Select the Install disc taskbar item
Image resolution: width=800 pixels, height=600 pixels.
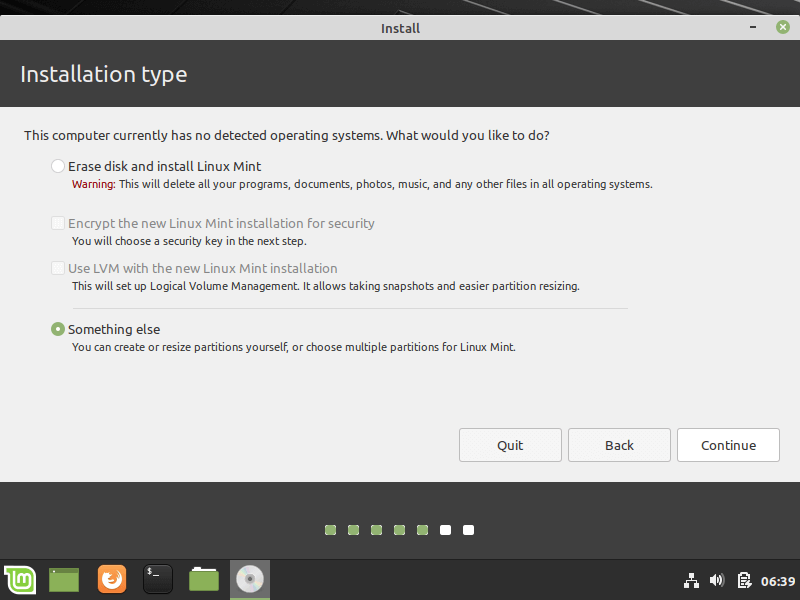click(250, 580)
